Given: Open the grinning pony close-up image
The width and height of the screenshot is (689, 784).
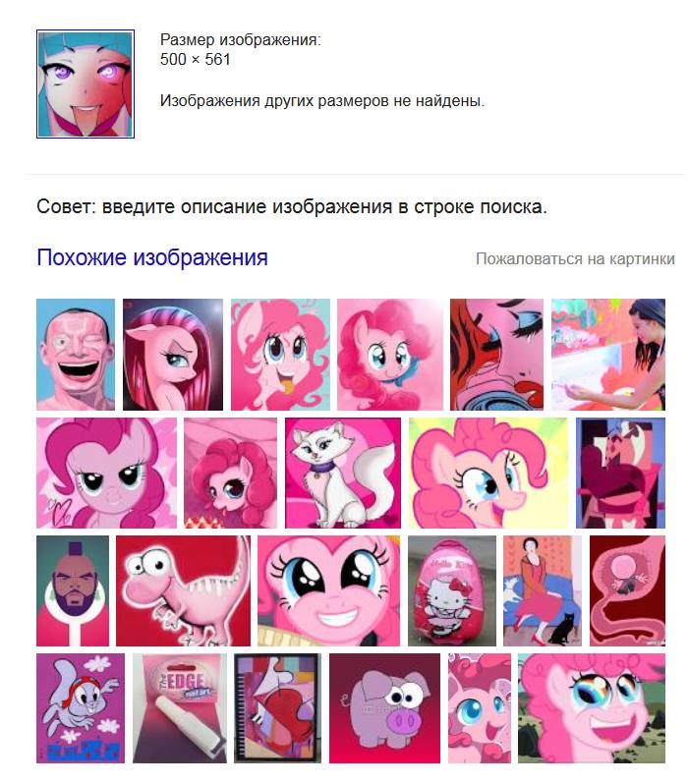Looking at the screenshot, I should [x=328, y=591].
